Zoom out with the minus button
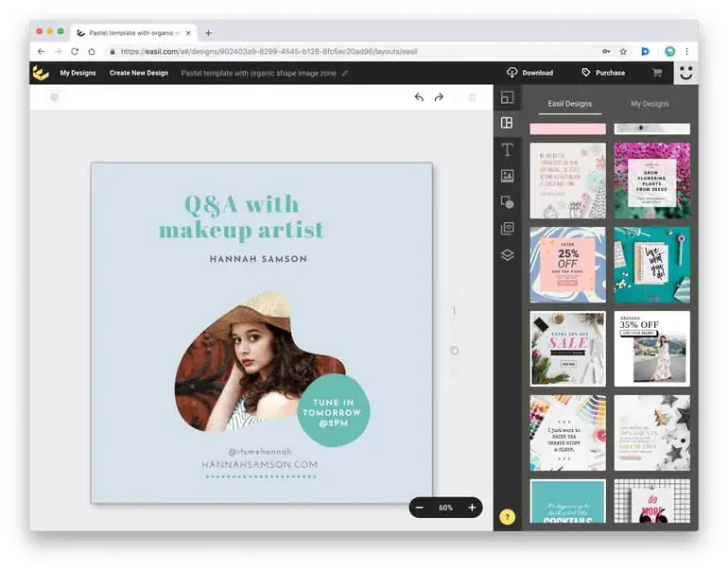Image resolution: width=728 pixels, height=570 pixels. pyautogui.click(x=420, y=508)
